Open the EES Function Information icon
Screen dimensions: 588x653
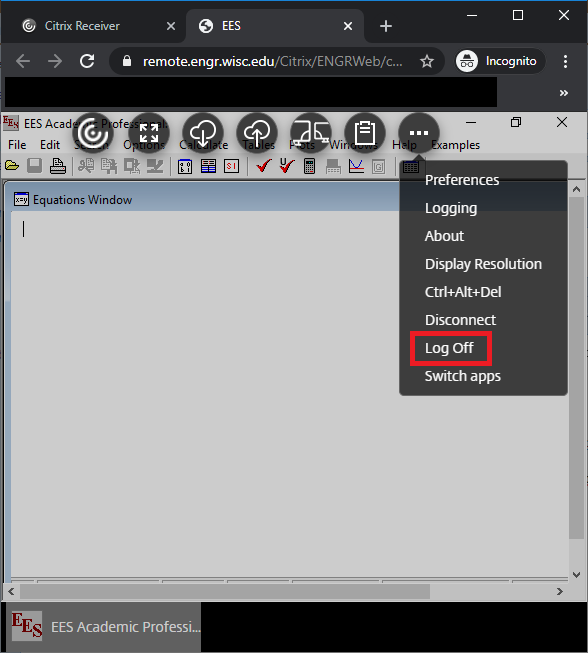(x=208, y=167)
